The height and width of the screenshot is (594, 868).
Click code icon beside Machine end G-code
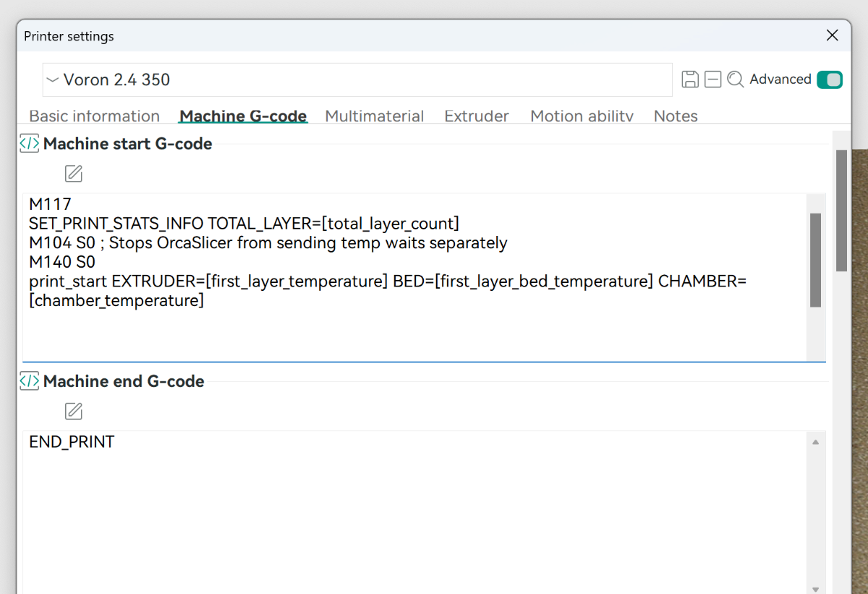click(29, 381)
